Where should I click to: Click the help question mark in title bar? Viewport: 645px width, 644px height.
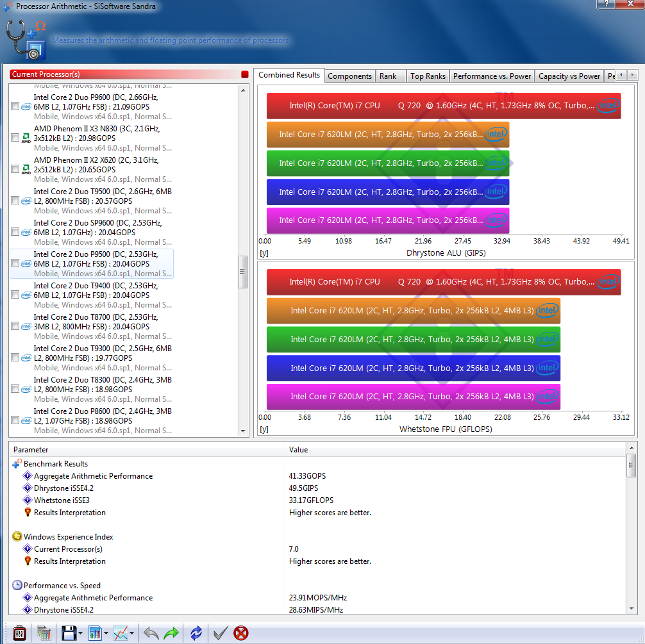pyautogui.click(x=607, y=4)
